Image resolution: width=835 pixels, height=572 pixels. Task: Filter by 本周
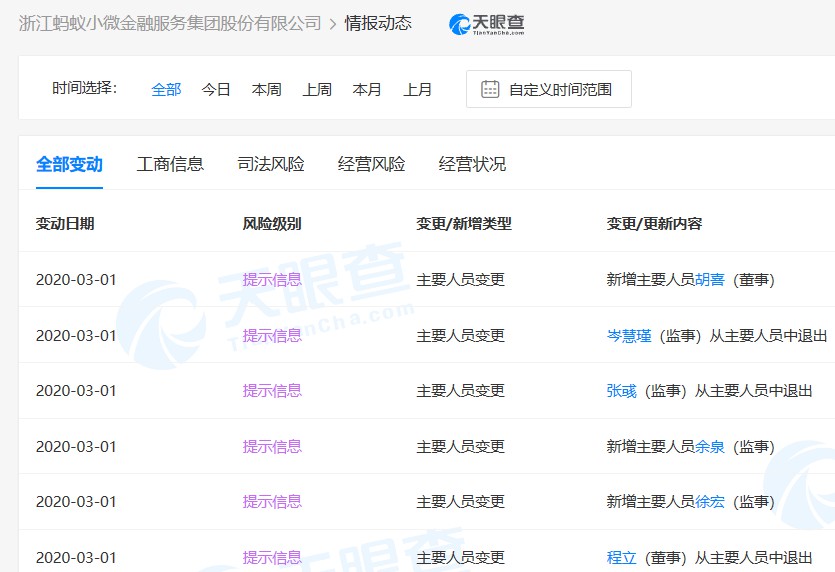click(x=266, y=89)
